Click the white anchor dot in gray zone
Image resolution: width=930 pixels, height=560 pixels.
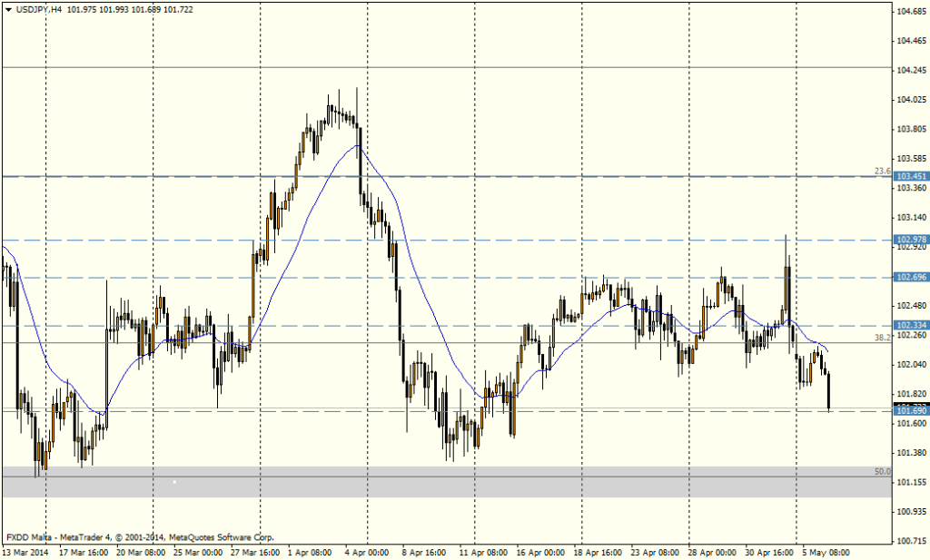coord(174,482)
